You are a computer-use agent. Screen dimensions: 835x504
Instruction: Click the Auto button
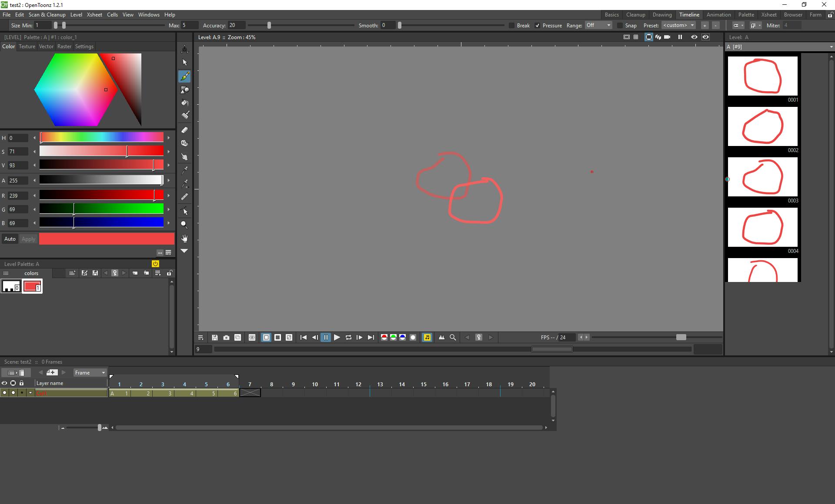10,239
